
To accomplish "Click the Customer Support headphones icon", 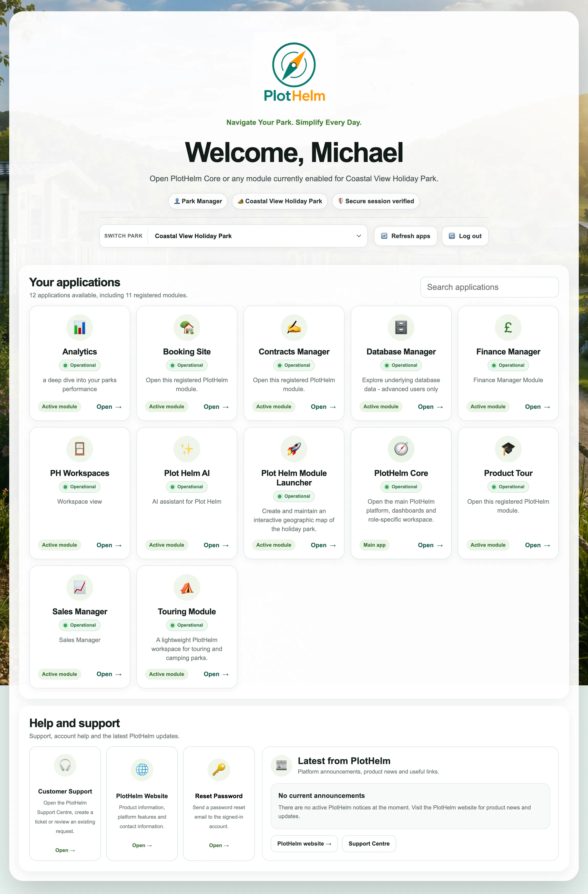I will tap(65, 765).
